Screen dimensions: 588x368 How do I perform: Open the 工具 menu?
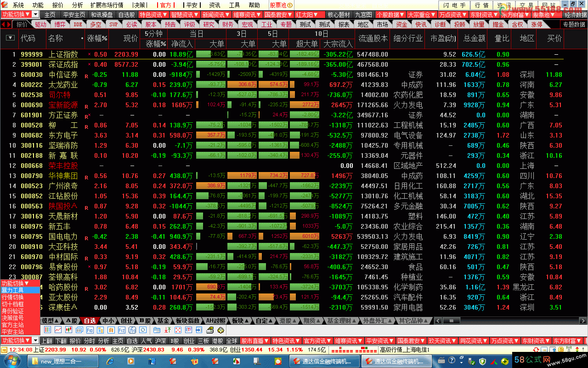(234, 5)
